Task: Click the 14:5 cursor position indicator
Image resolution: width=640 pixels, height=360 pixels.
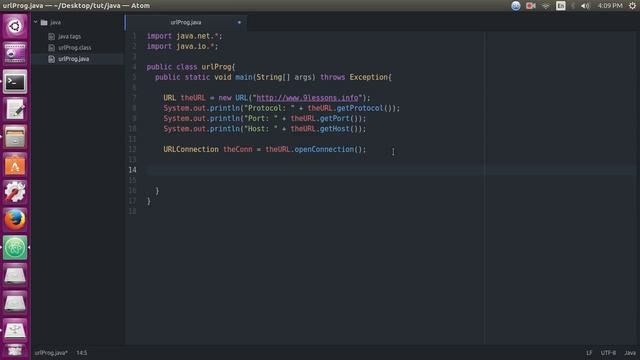Action: [82, 353]
